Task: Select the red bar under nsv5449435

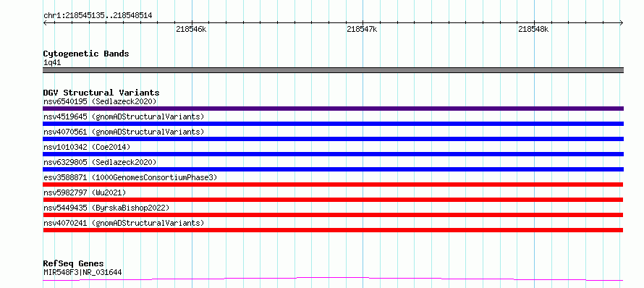Action: [333, 215]
